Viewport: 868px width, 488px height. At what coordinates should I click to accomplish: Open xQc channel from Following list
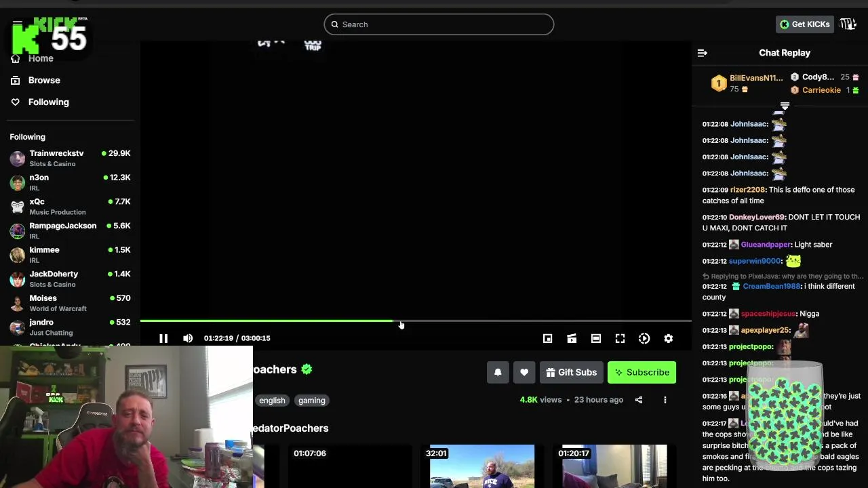(70, 206)
